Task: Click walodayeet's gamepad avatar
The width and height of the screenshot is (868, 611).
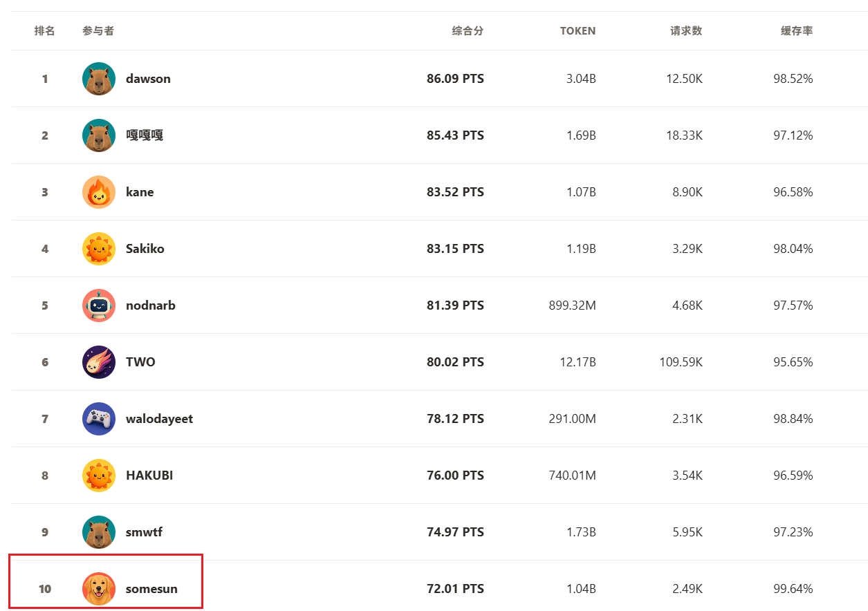Action: (99, 419)
